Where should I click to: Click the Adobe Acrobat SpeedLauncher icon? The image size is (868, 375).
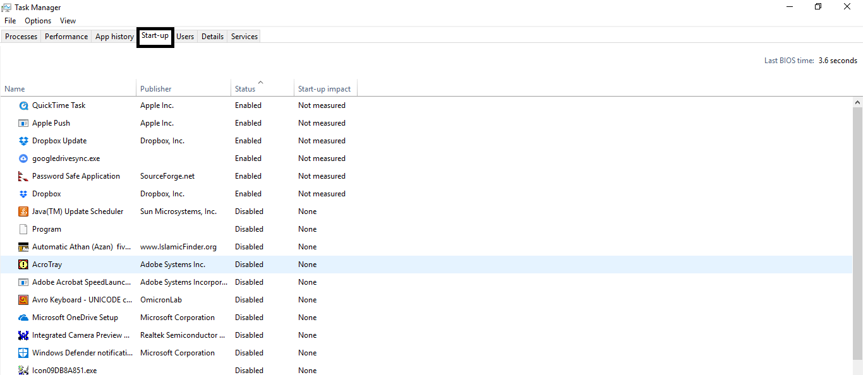click(x=23, y=282)
